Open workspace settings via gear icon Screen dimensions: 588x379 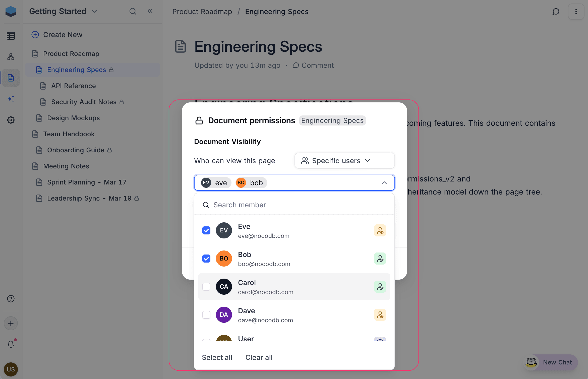11,120
